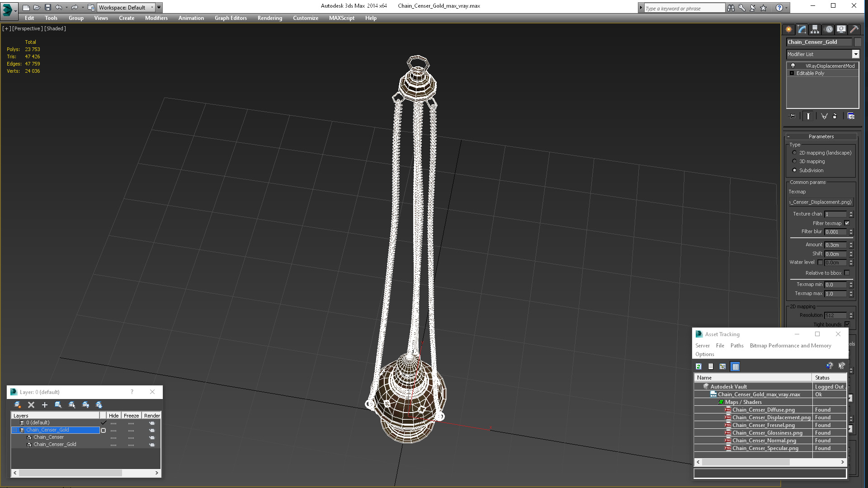The height and width of the screenshot is (488, 868).
Task: Open the Modify command panel tab
Action: 802,29
